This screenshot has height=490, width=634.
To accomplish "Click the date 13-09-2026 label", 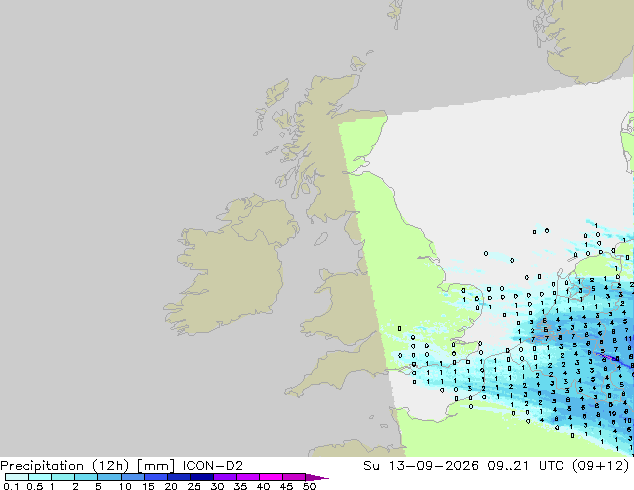I will pyautogui.click(x=433, y=466).
